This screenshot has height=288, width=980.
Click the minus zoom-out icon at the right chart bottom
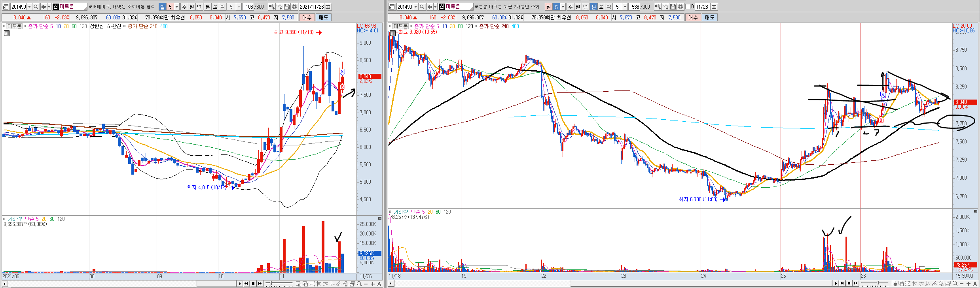[962, 284]
